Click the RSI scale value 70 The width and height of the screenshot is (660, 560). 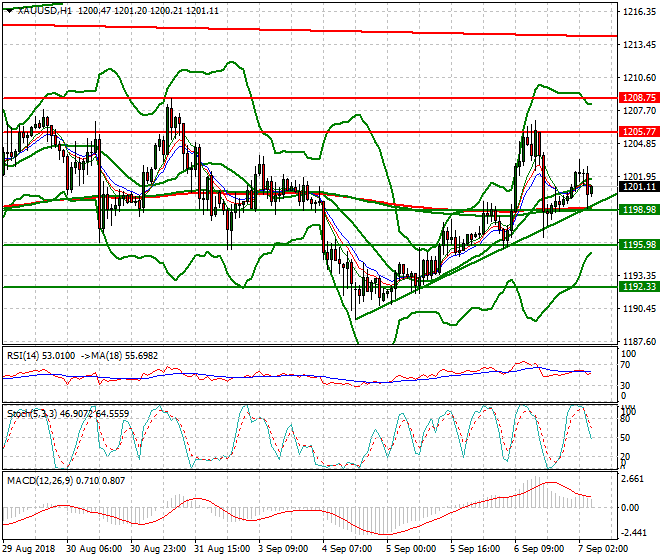pyautogui.click(x=627, y=365)
